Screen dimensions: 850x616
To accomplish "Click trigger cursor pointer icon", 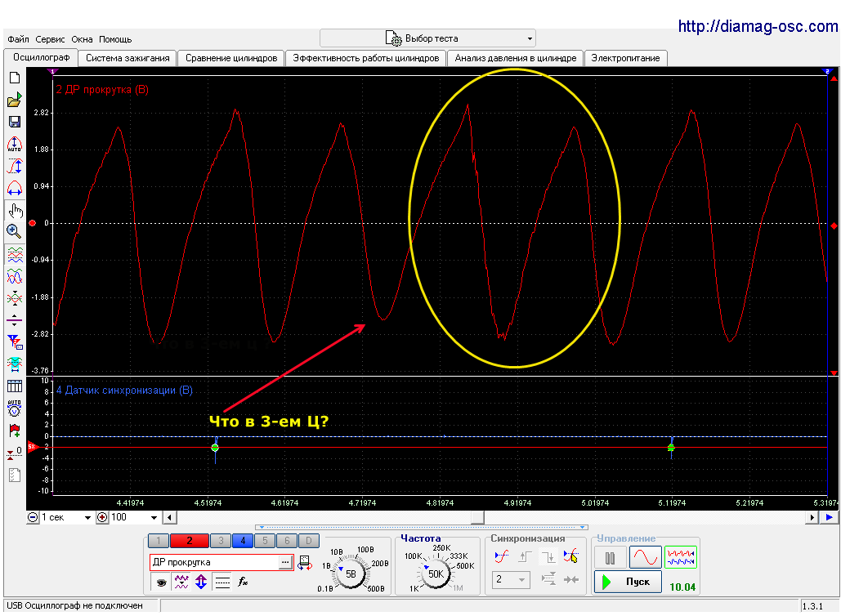I will pos(570,556).
